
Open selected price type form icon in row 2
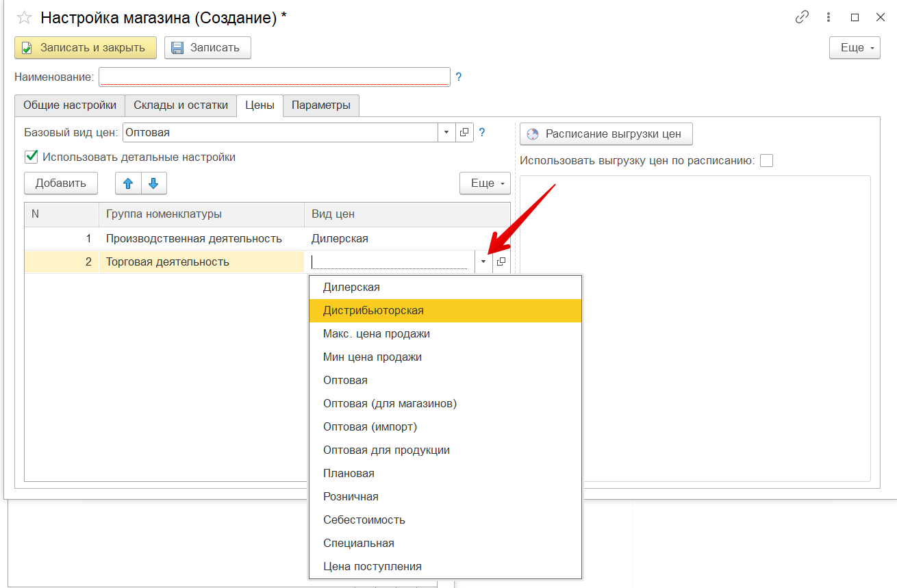point(501,261)
